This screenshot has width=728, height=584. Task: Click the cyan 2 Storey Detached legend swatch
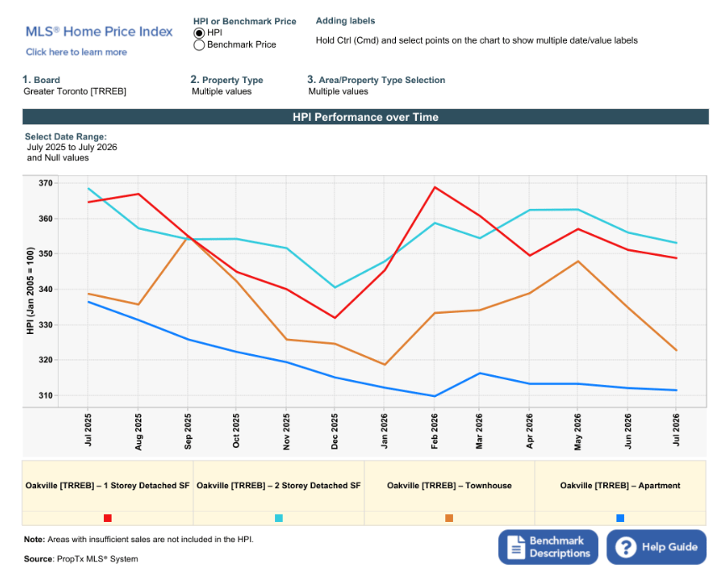[278, 518]
